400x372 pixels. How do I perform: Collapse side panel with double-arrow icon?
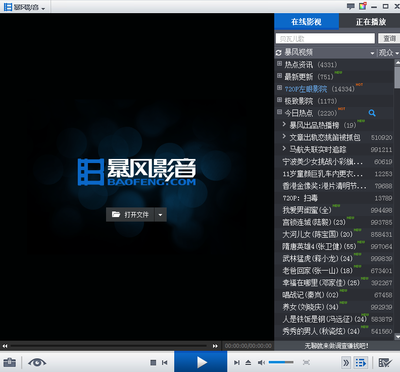click(346, 362)
